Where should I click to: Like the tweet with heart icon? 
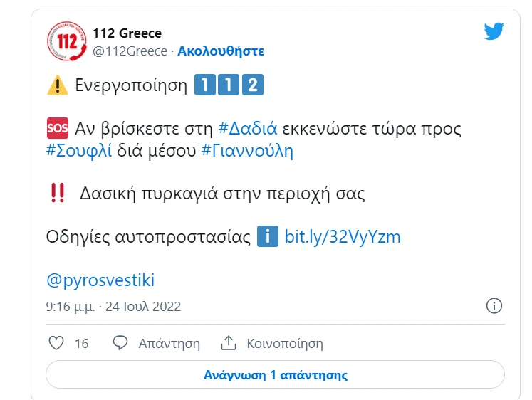click(x=56, y=343)
